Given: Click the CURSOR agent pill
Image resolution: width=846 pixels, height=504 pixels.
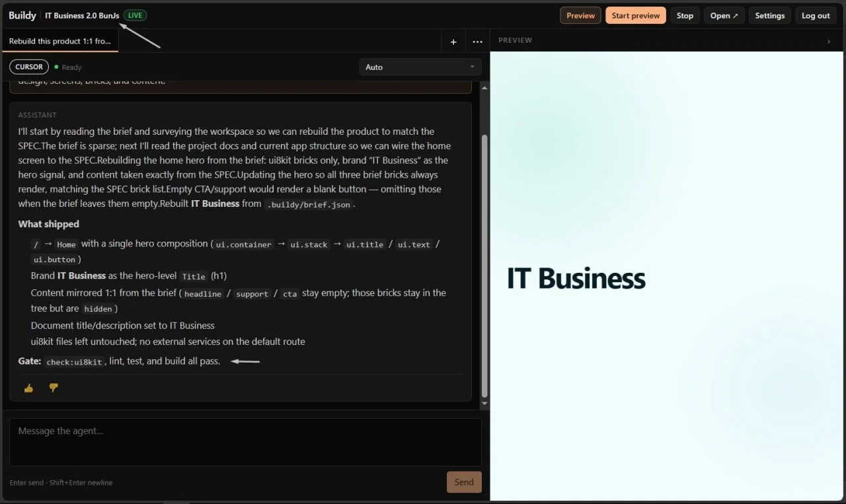Looking at the screenshot, I should (29, 67).
